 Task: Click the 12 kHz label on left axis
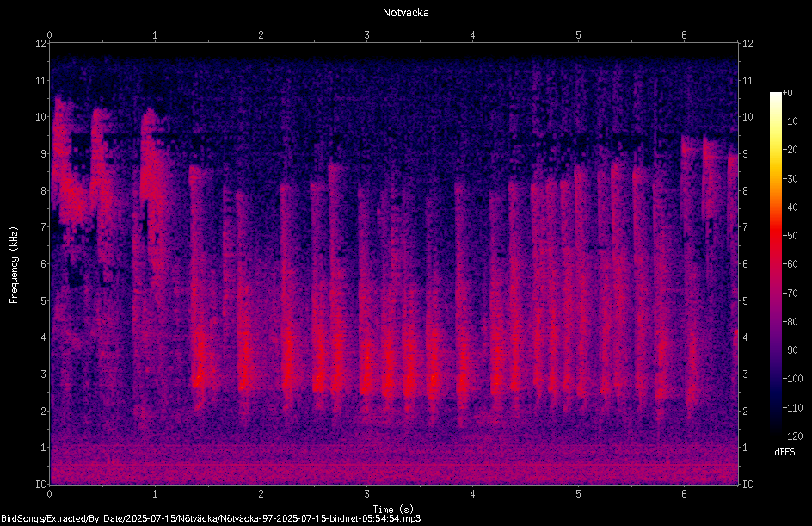pos(41,44)
